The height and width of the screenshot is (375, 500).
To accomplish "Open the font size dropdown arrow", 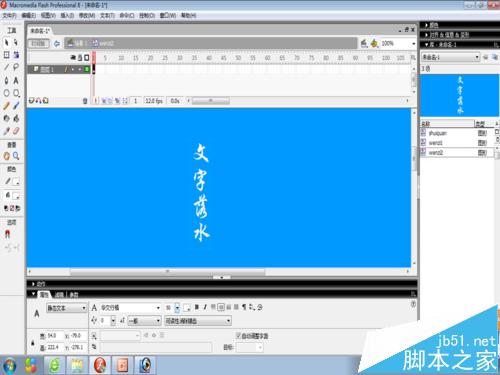I will pyautogui.click(x=177, y=308).
